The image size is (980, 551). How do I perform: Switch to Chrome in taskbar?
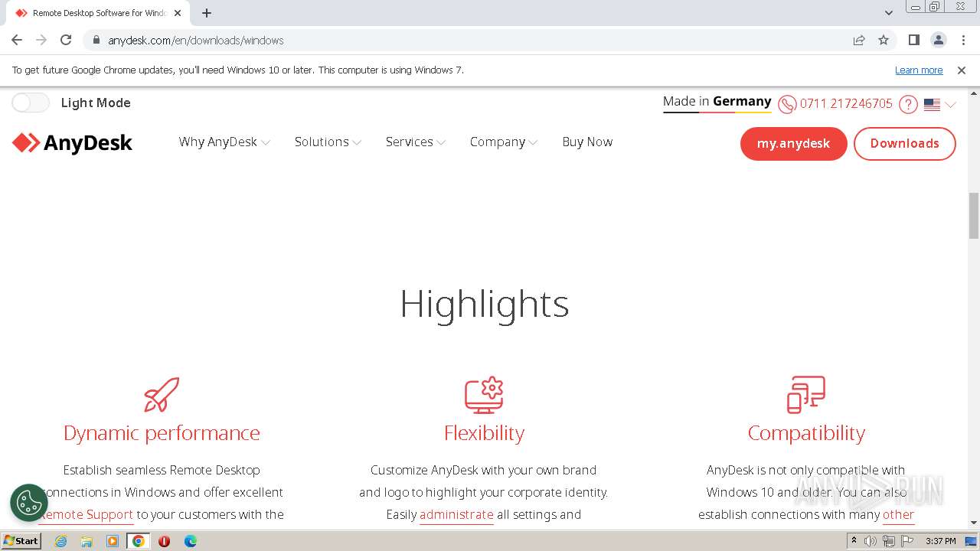[x=139, y=541]
